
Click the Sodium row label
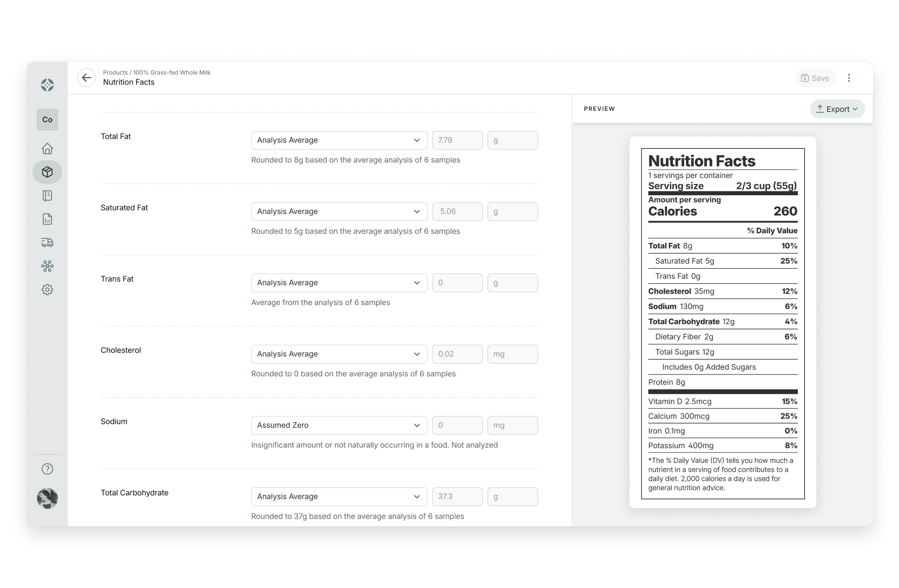[114, 422]
